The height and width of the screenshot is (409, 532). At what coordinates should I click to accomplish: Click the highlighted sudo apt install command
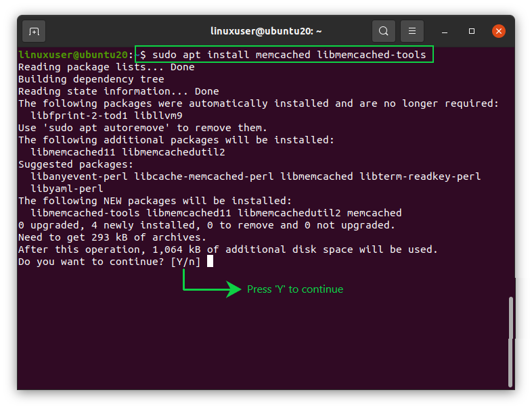coord(284,54)
